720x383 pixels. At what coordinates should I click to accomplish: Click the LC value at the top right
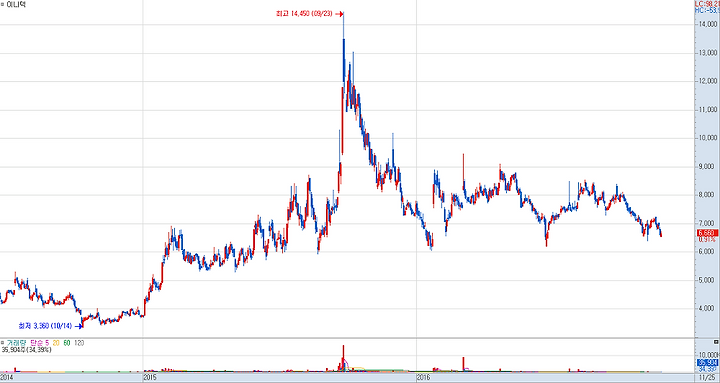708,3
